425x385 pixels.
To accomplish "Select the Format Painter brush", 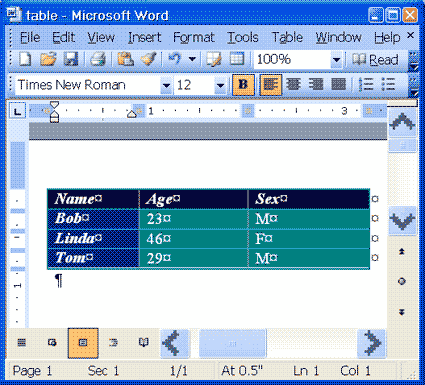I will pos(148,59).
